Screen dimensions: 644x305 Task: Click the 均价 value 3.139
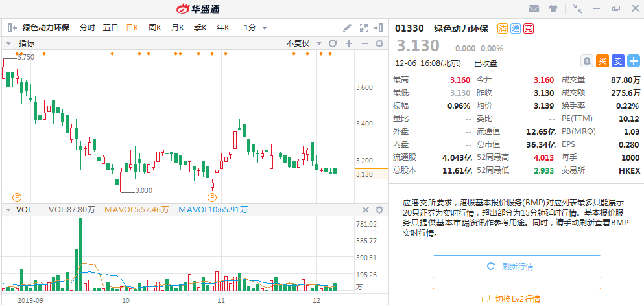(543, 106)
